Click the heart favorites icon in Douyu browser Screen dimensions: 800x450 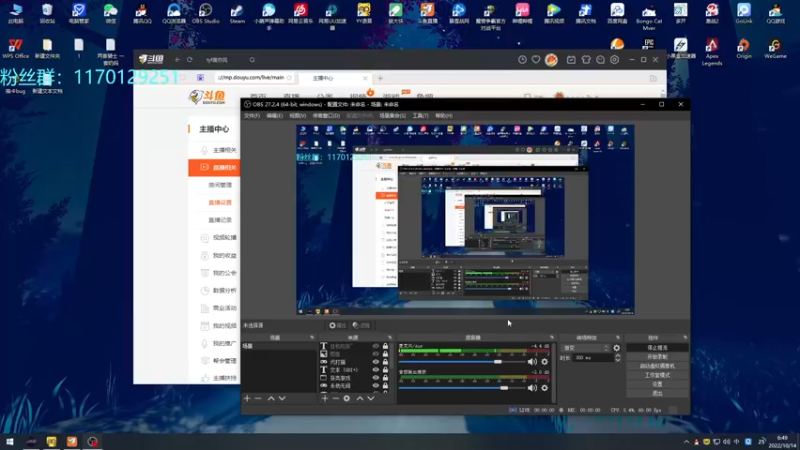pos(536,60)
